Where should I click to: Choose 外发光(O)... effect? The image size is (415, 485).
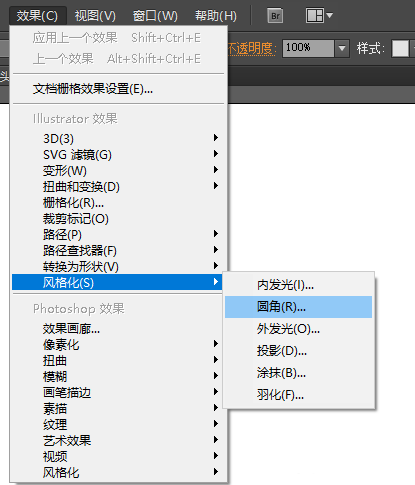298,329
